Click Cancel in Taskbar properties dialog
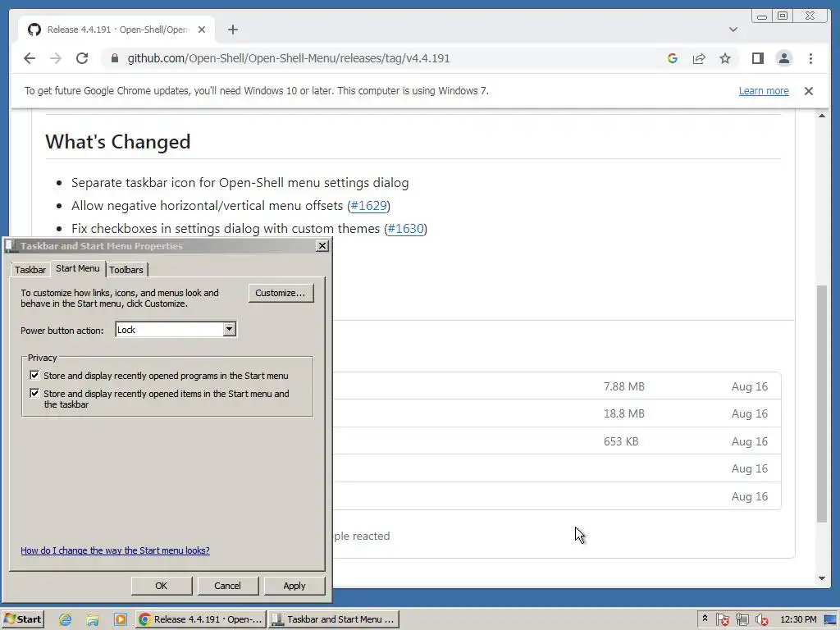840x630 pixels. click(x=228, y=586)
